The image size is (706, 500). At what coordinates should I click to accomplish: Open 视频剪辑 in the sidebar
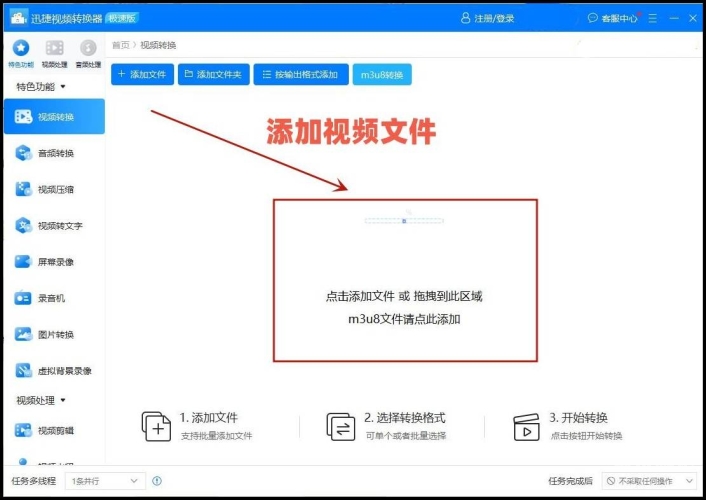(x=54, y=431)
